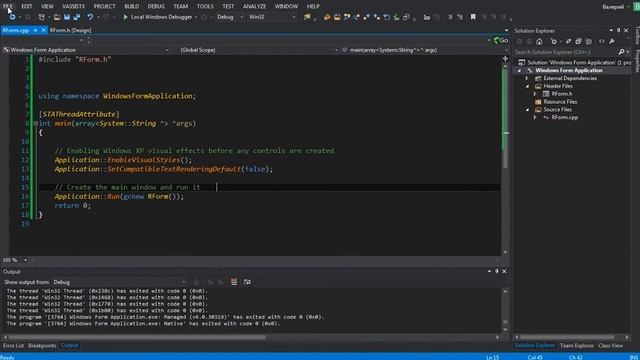This screenshot has width=640, height=360.
Task: Click the toggle bookmark toolbar icon
Action: pos(473,17)
